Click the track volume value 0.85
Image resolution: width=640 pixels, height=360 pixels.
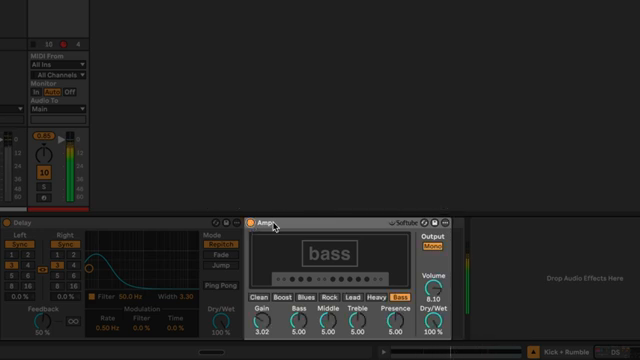point(44,136)
